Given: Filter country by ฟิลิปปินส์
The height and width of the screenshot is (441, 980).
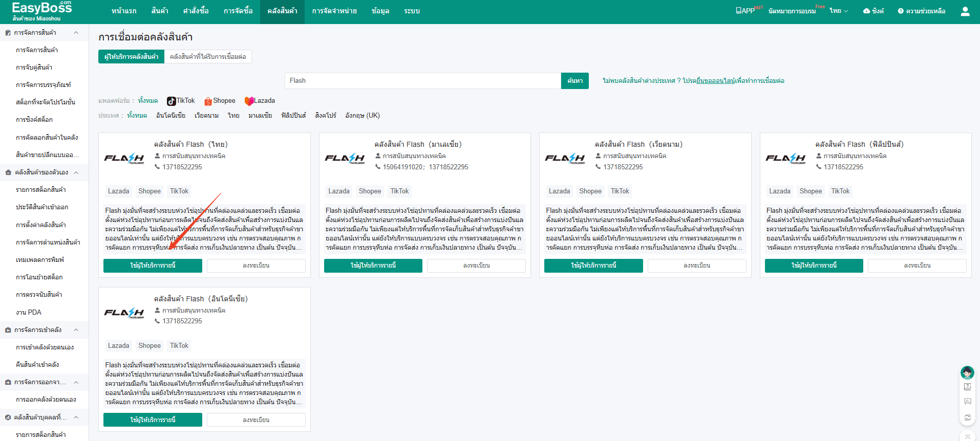Looking at the screenshot, I should (293, 116).
